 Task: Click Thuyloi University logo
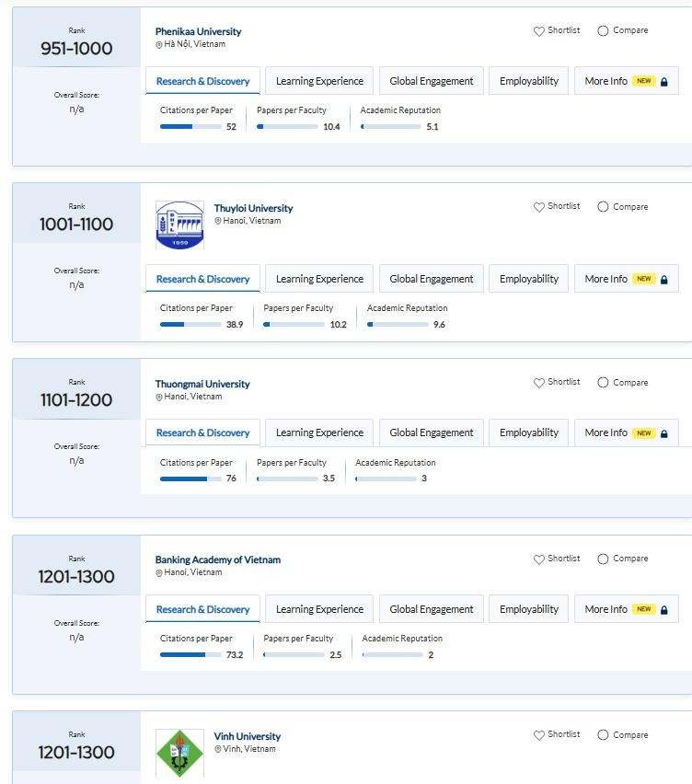pyautogui.click(x=179, y=225)
